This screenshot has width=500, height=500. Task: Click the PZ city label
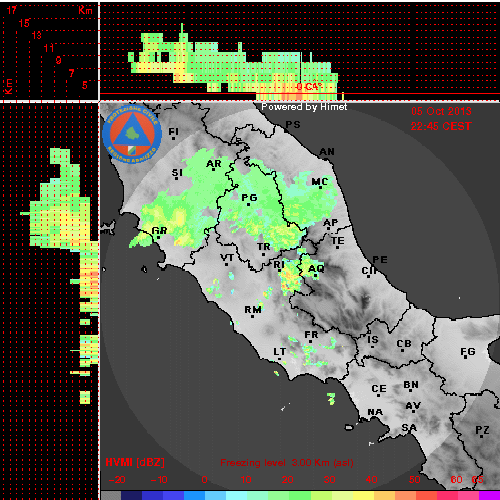pyautogui.click(x=482, y=430)
